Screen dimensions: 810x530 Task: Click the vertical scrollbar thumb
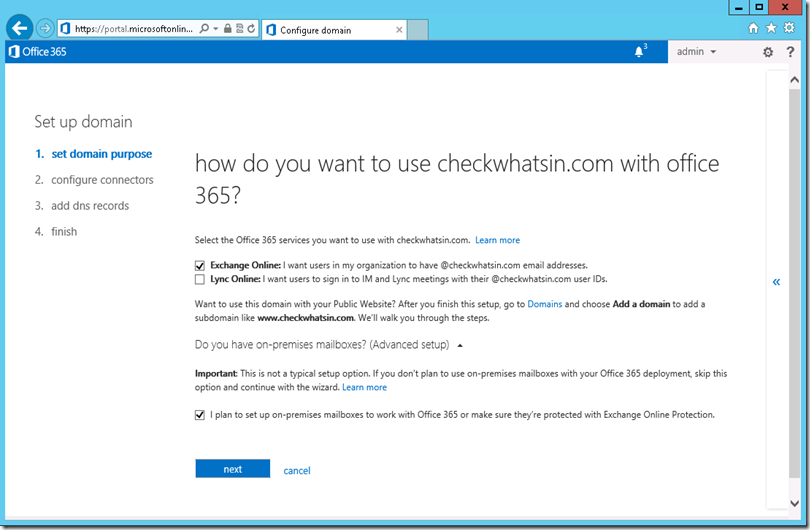[795, 283]
